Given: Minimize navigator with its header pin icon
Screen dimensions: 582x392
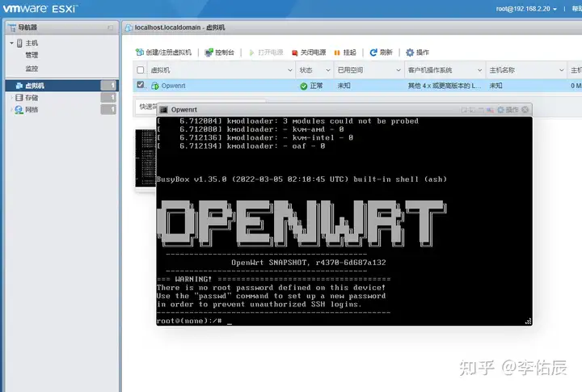Looking at the screenshot, I should [x=110, y=27].
